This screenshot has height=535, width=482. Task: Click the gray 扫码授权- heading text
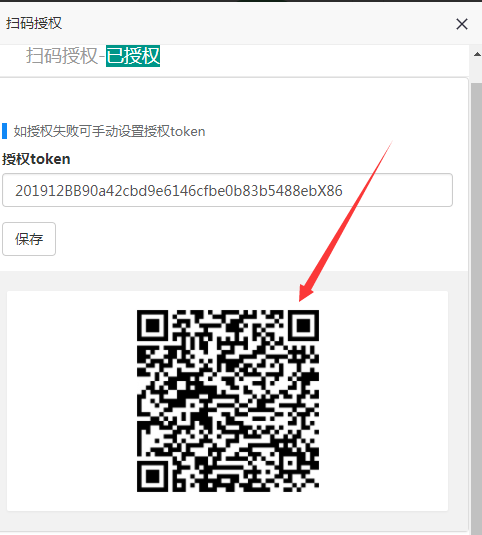pyautogui.click(x=65, y=56)
